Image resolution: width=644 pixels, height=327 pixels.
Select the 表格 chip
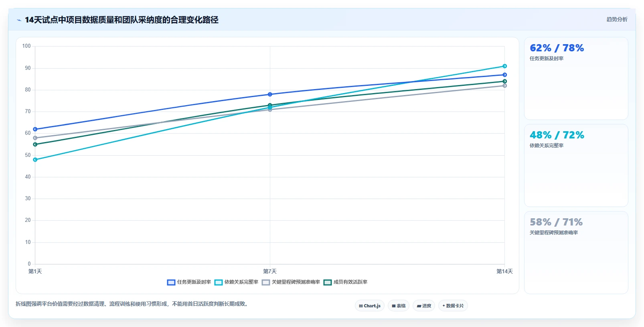pos(399,306)
